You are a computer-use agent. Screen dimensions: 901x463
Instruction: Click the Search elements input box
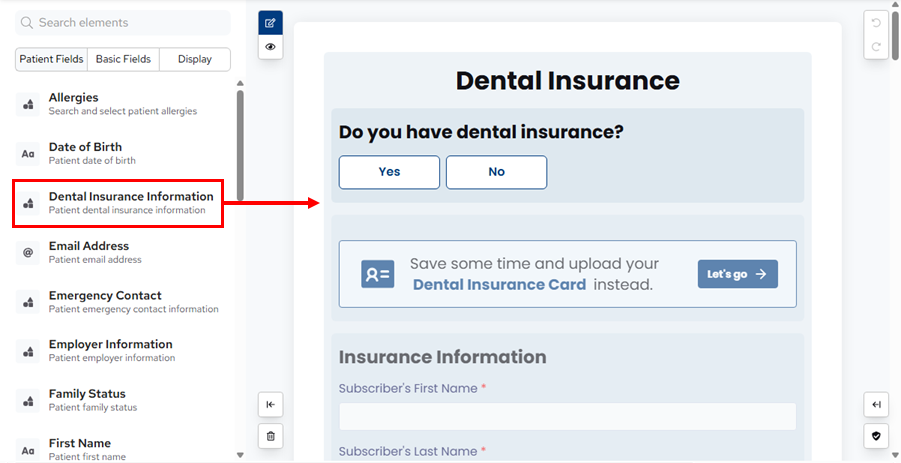[x=123, y=22]
